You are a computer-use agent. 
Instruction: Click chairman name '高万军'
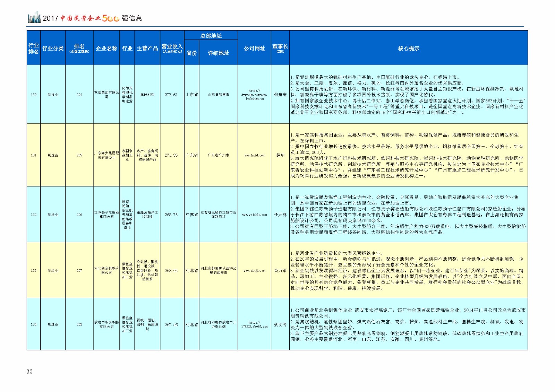tap(280, 271)
